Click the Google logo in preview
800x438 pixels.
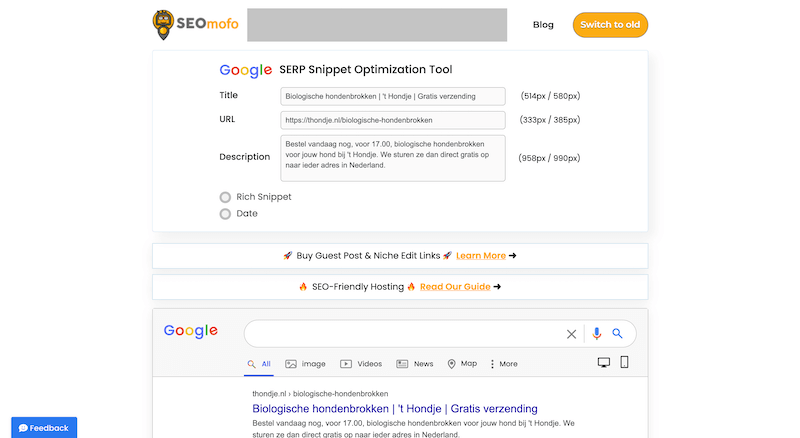(x=191, y=331)
